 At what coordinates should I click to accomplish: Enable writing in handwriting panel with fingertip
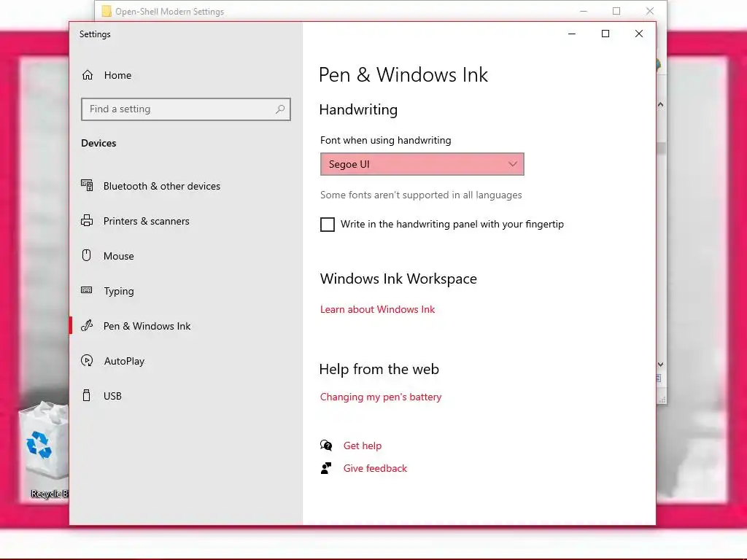328,225
